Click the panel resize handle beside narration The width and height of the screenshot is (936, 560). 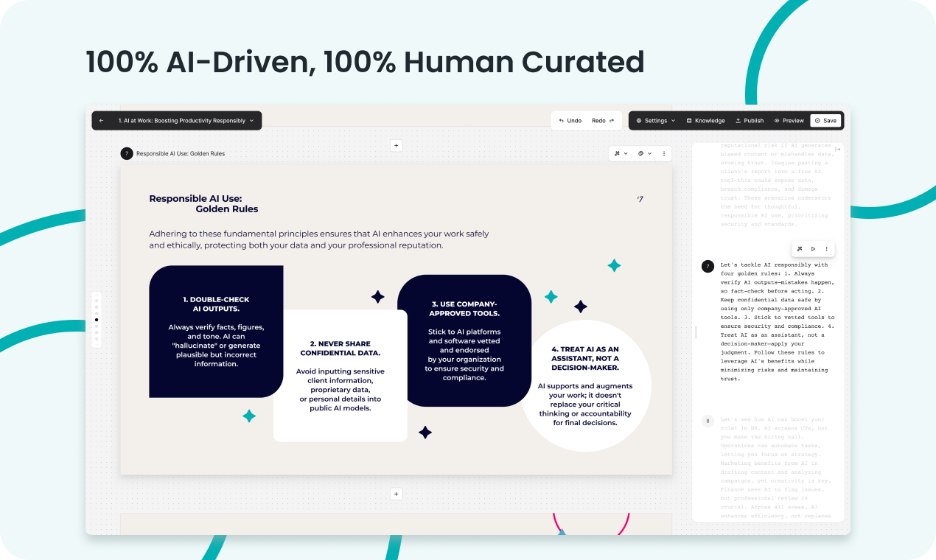coord(695,333)
